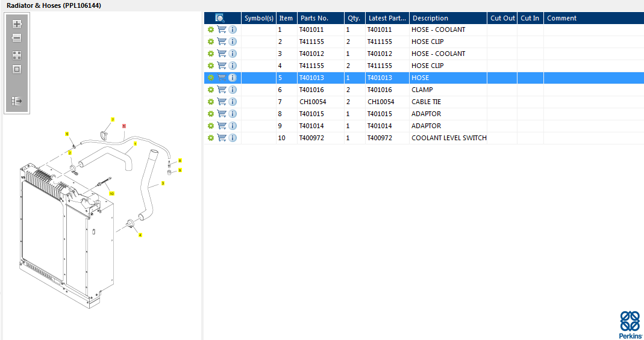Click callout 6 on the diagram

[67, 134]
